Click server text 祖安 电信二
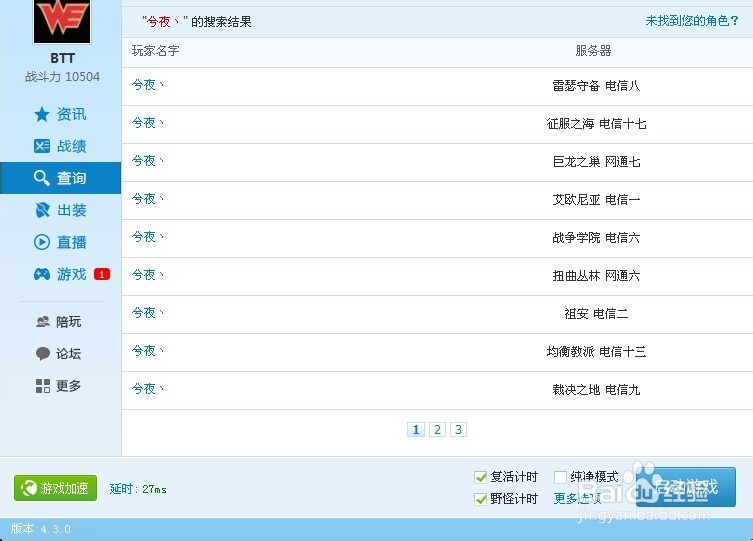 click(x=596, y=313)
